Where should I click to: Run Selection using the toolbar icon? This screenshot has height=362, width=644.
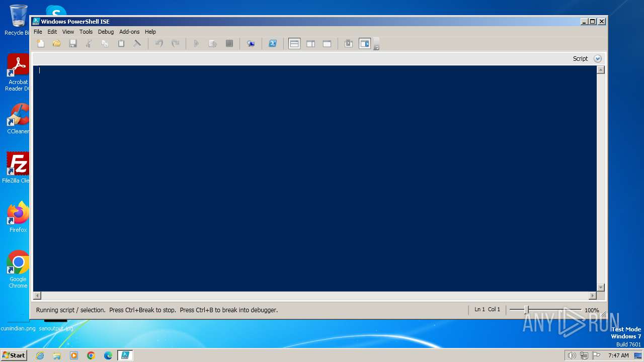click(x=213, y=44)
